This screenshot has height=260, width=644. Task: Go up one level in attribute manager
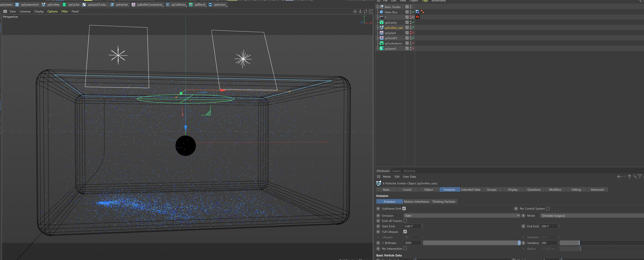[630, 177]
